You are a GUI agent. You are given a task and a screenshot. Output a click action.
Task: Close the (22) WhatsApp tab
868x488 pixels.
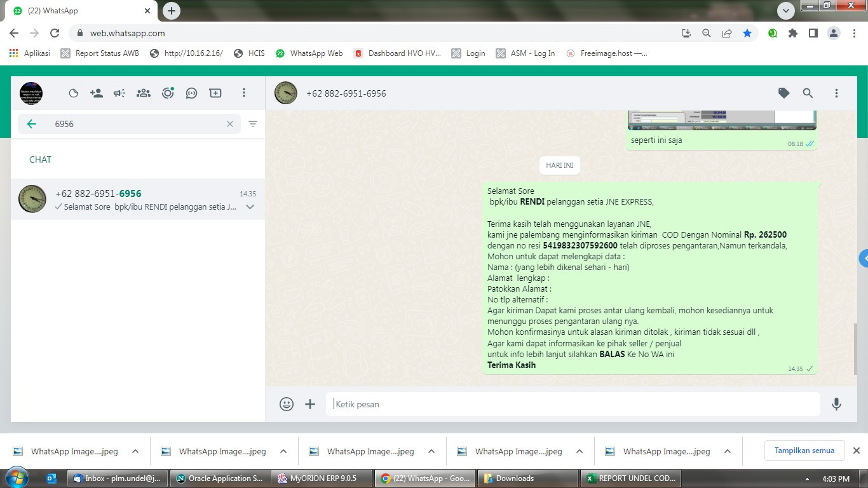pyautogui.click(x=147, y=11)
